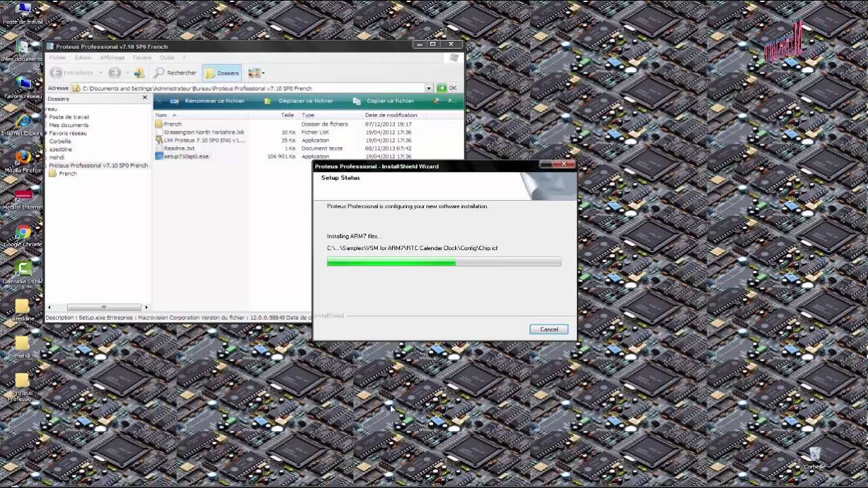Image resolution: width=868 pixels, height=488 pixels.
Task: Open Mes documents desktop icon
Action: (22, 51)
